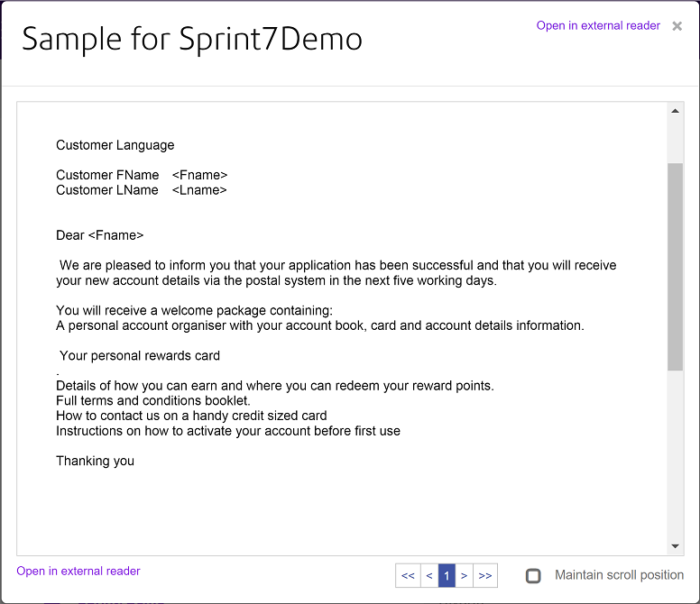The height and width of the screenshot is (604, 700).
Task: Go to next page with > button
Action: click(464, 575)
